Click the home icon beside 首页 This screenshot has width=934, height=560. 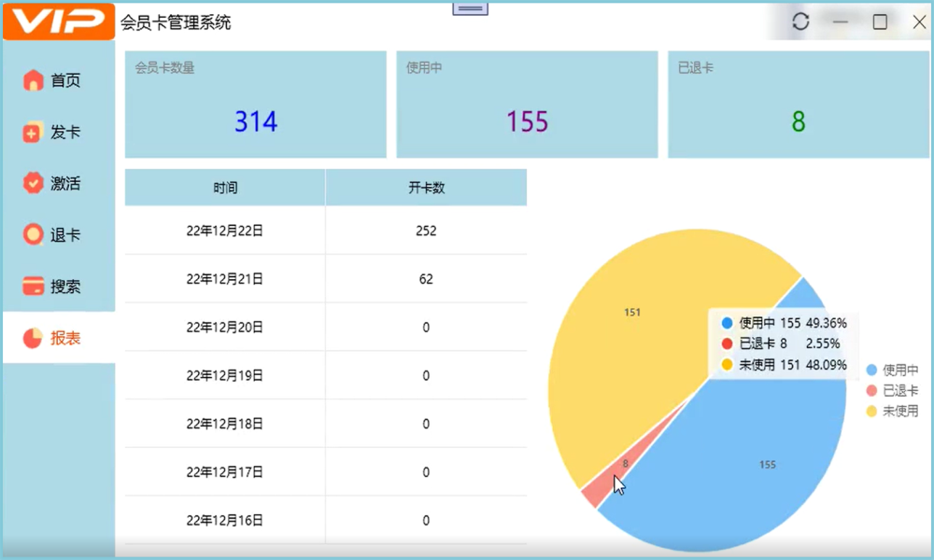[x=34, y=80]
